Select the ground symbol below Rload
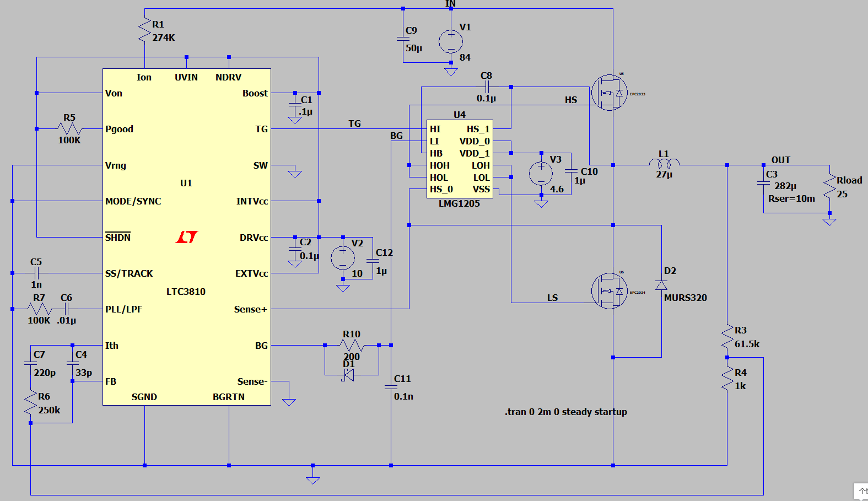 coord(829,222)
